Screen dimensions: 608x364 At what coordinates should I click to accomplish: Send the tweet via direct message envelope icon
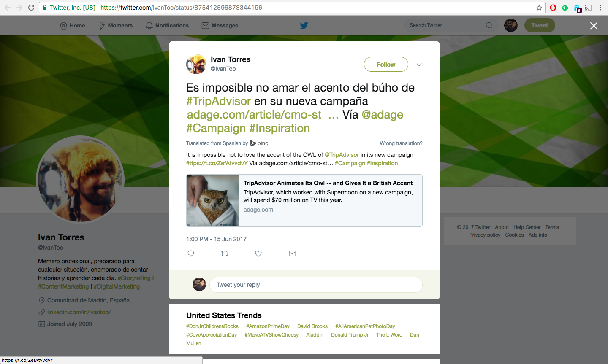tap(292, 253)
